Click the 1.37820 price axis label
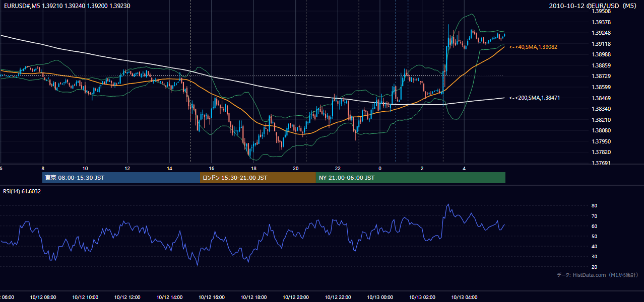Viewport: 644px width, 302px height. (601, 152)
